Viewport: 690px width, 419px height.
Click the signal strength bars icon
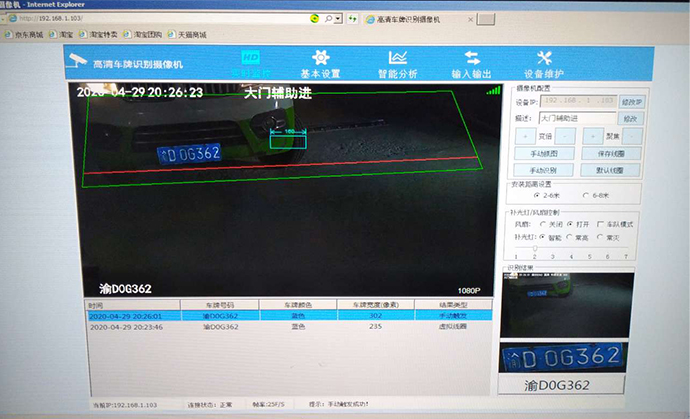pos(492,91)
